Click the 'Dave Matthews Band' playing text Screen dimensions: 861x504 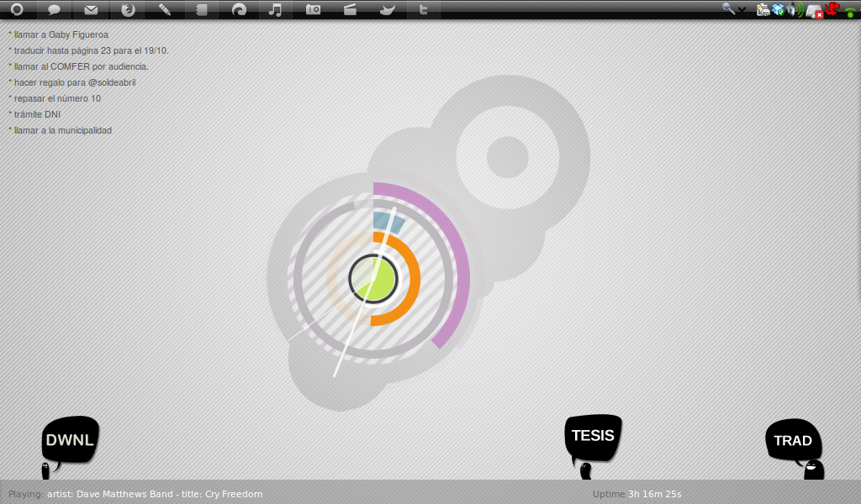pyautogui.click(x=124, y=494)
